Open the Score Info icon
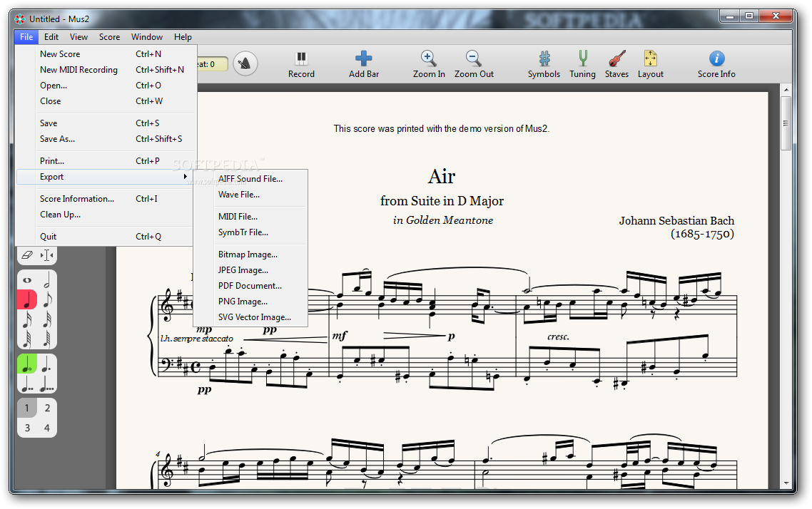 pos(716,58)
